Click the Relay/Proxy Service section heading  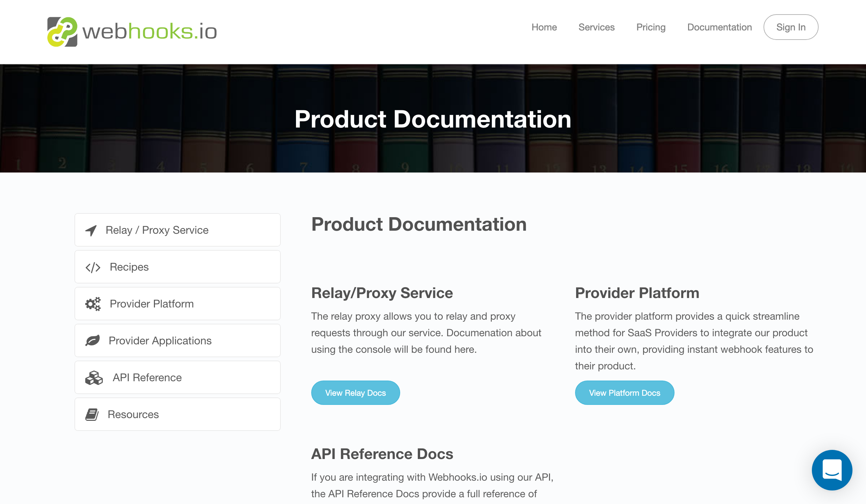click(382, 293)
